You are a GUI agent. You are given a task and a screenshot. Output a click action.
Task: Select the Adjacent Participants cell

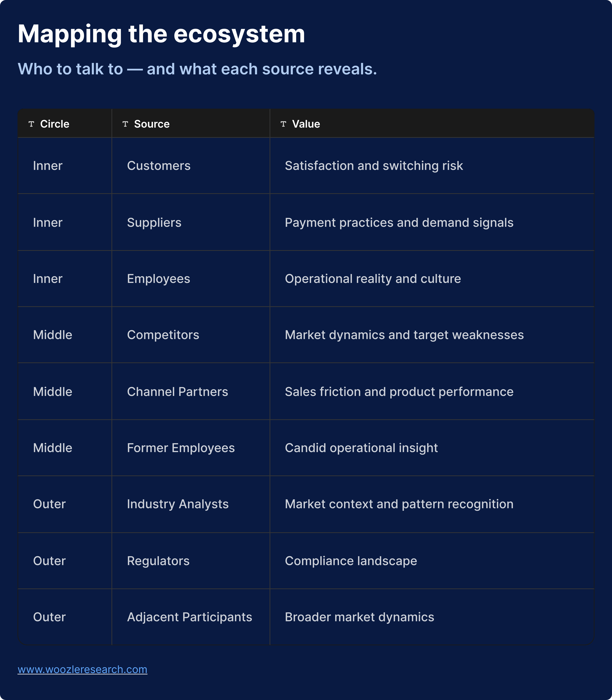189,617
